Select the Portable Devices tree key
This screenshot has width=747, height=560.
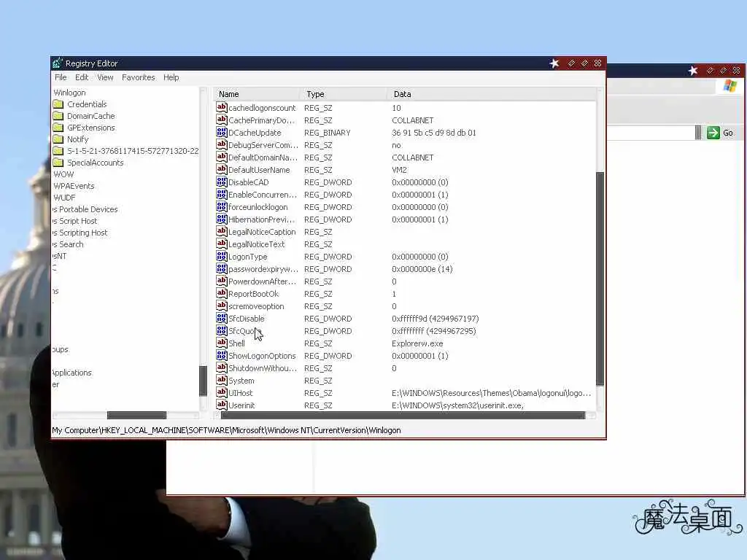pyautogui.click(x=85, y=209)
